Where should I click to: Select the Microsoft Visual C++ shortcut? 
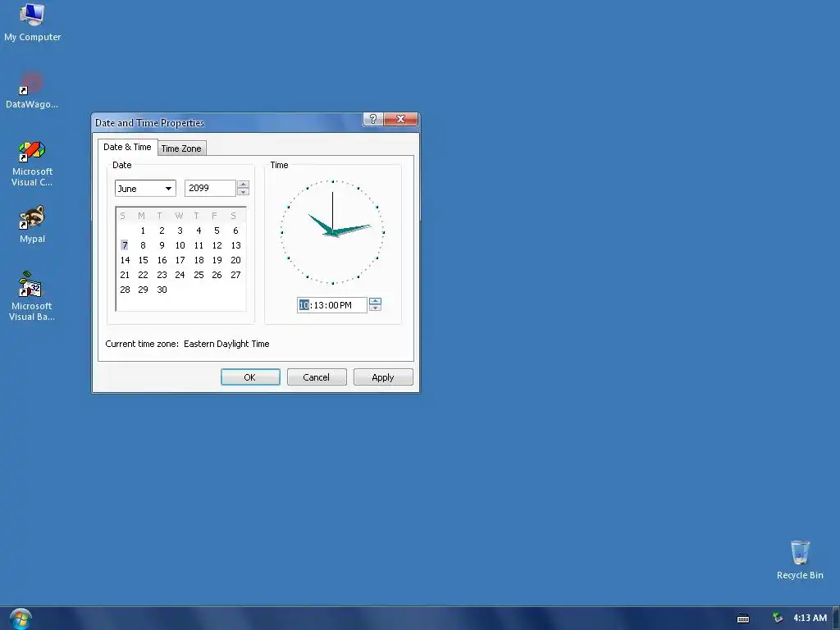32,163
